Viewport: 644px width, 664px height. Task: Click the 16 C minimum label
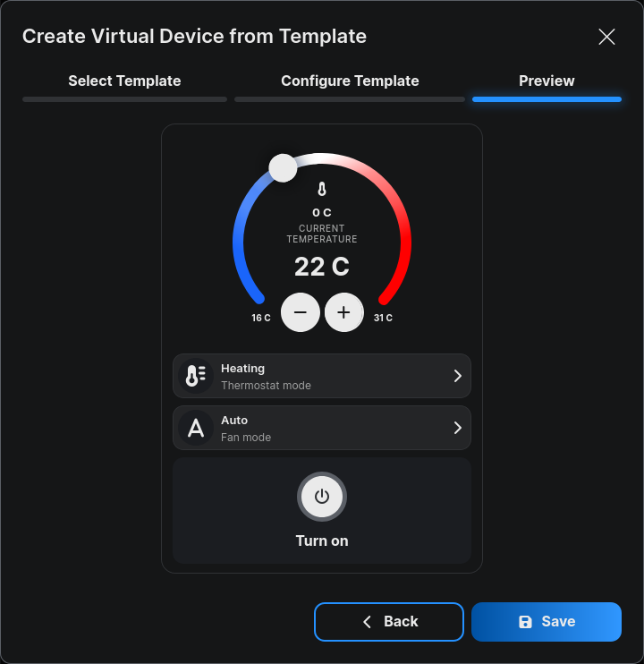tap(261, 318)
